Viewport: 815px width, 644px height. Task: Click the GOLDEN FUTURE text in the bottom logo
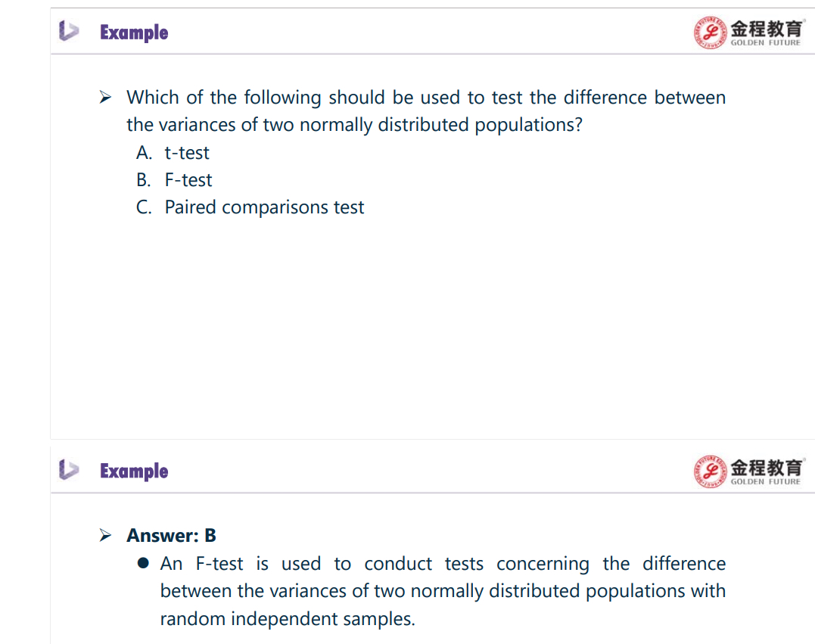pos(766,482)
